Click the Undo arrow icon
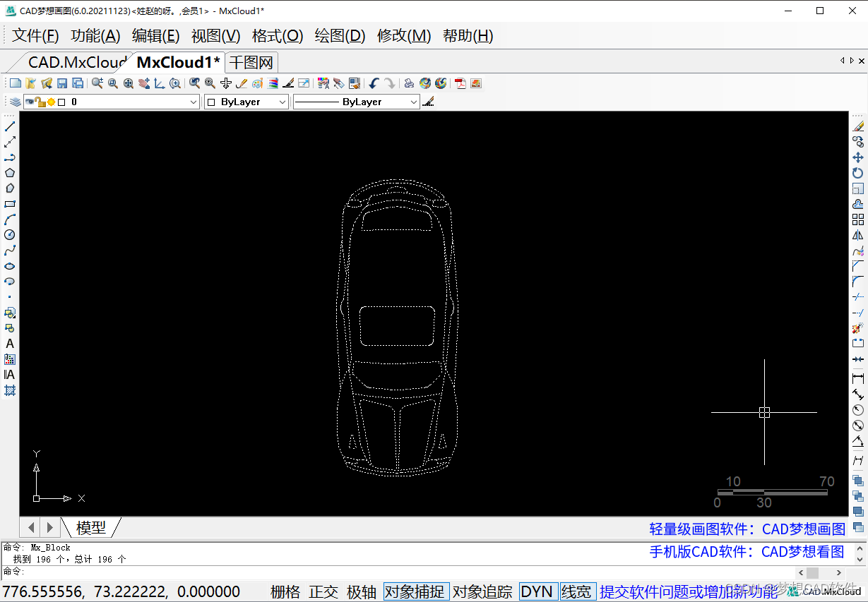This screenshot has width=868, height=602. [x=374, y=83]
